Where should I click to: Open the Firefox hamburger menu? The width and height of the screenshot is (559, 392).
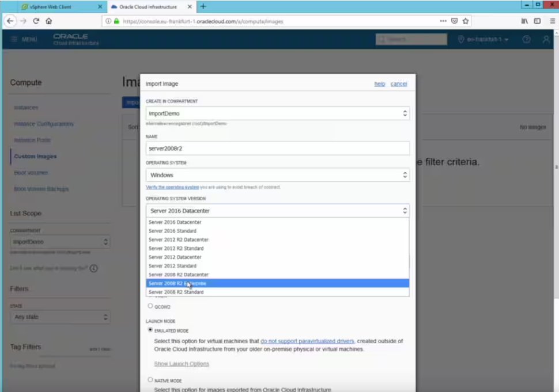552,21
